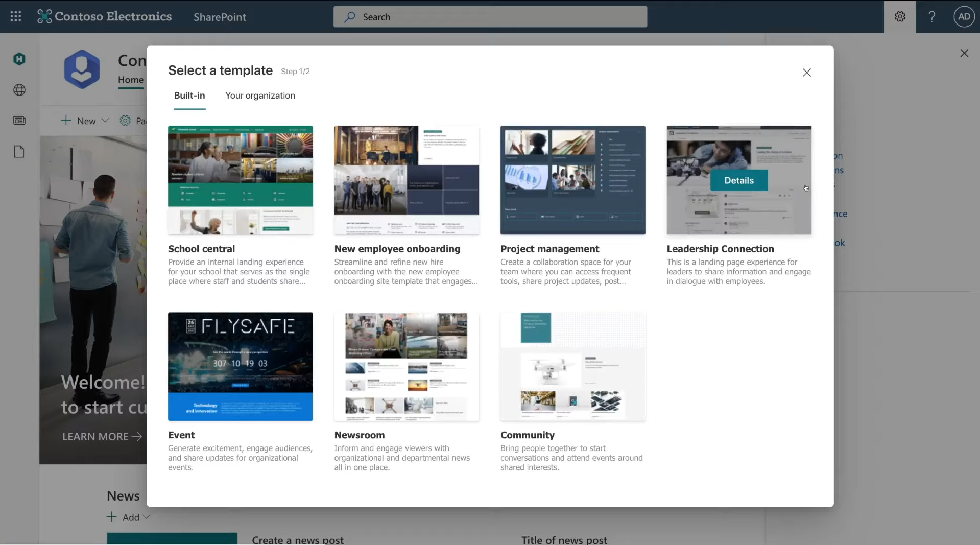Click into the Search box
The image size is (980, 545).
tap(490, 17)
